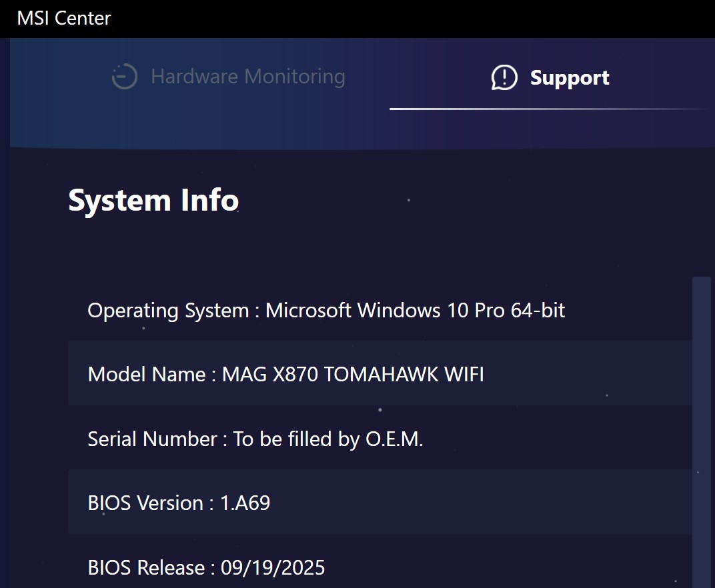Screen dimensions: 715x588
Task: Select the BIOS Version 1.A69 row
Action: 380,502
